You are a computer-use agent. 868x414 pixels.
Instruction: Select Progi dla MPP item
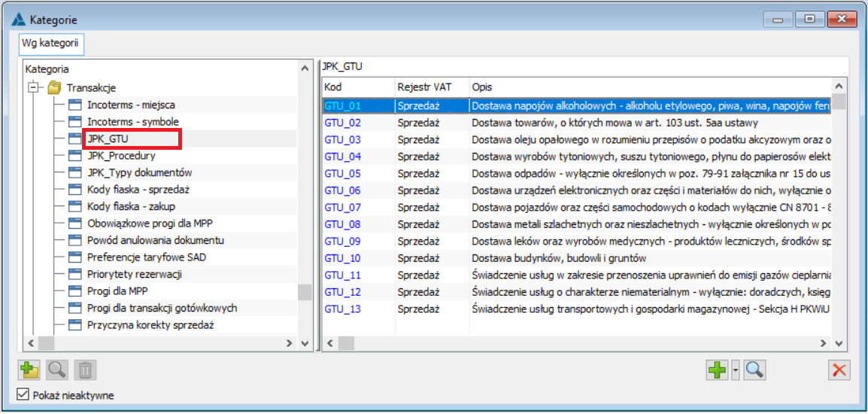[x=117, y=291]
